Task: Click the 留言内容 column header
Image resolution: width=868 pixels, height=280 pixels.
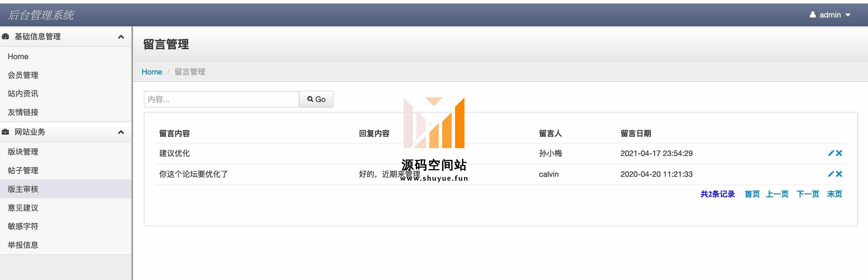Action: pyautogui.click(x=175, y=133)
